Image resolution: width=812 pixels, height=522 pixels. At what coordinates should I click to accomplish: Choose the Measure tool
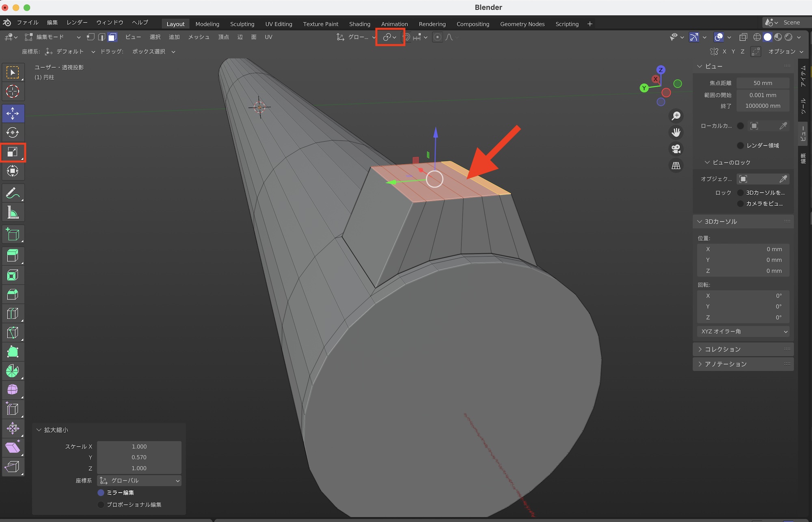click(13, 212)
